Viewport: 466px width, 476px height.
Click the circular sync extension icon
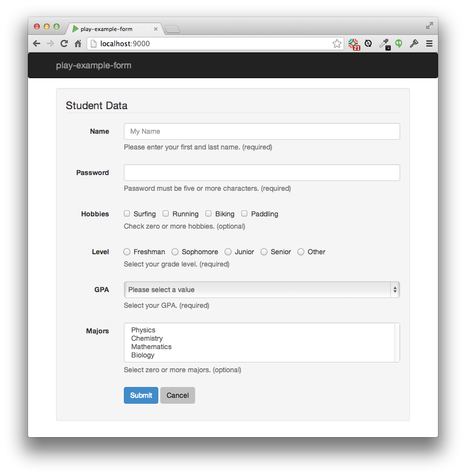click(368, 44)
